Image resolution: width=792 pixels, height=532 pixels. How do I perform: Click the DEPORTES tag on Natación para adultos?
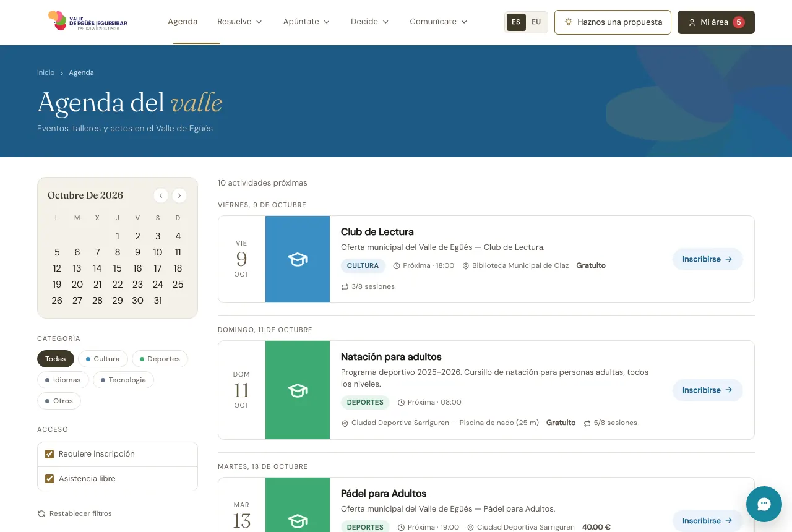pyautogui.click(x=365, y=402)
